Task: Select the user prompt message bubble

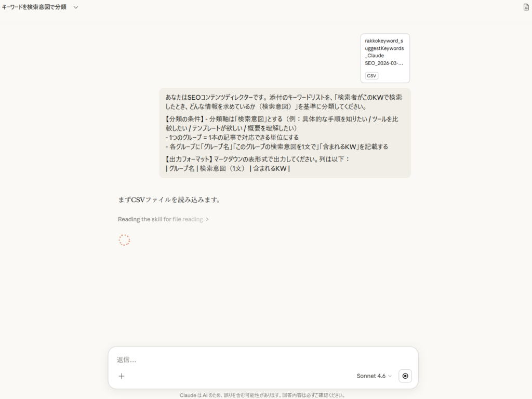Action: click(284, 132)
